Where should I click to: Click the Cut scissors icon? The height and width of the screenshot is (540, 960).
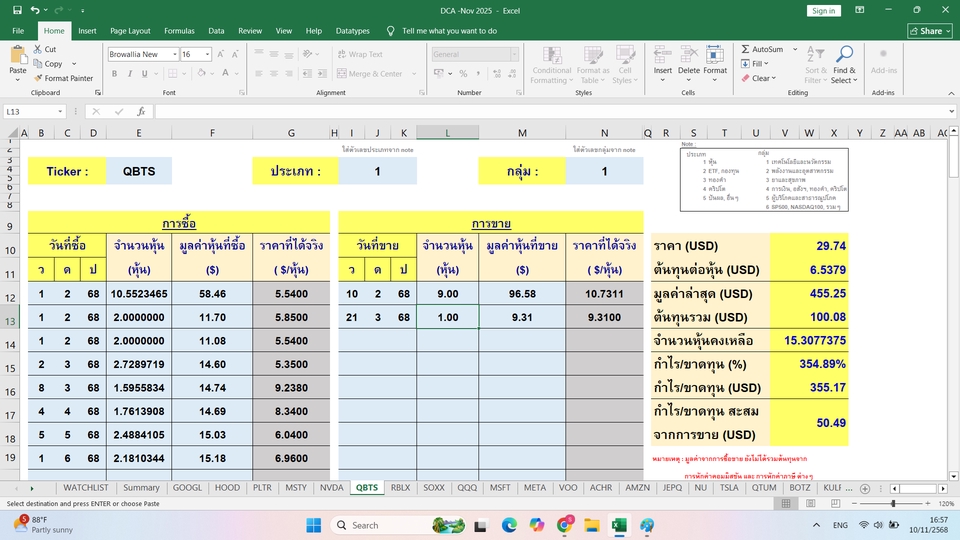38,49
